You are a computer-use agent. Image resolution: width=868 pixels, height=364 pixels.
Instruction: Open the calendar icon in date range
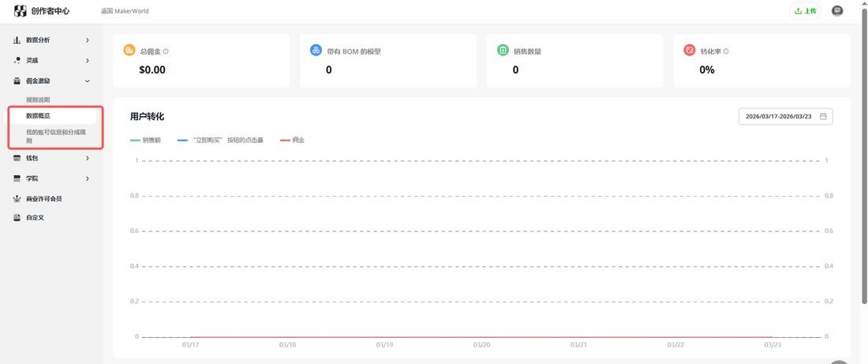[x=823, y=116]
